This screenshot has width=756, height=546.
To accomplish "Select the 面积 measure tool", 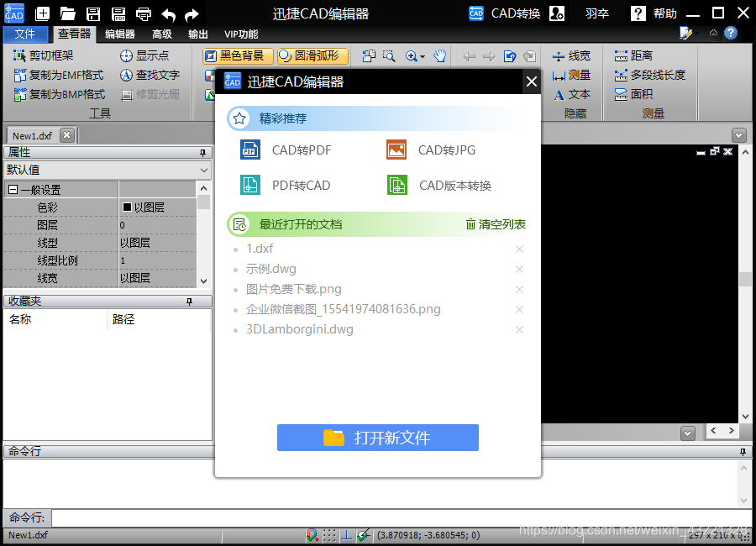I will (x=633, y=95).
